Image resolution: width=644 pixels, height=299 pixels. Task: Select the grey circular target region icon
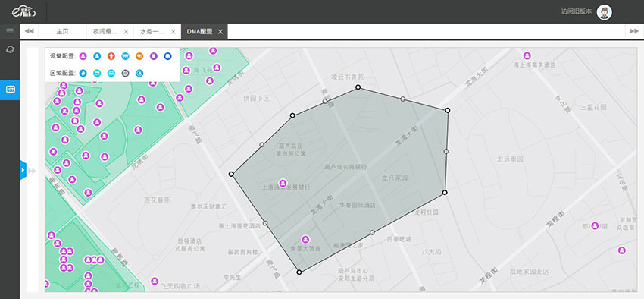click(125, 73)
